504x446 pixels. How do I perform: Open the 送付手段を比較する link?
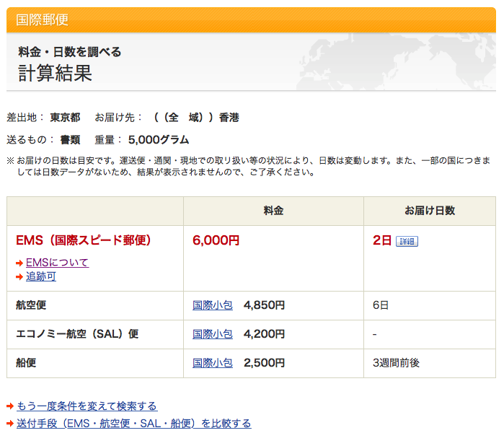133,424
